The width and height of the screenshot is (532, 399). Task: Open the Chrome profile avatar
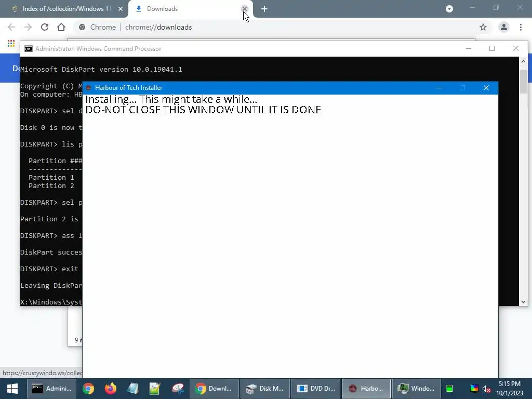[504, 27]
